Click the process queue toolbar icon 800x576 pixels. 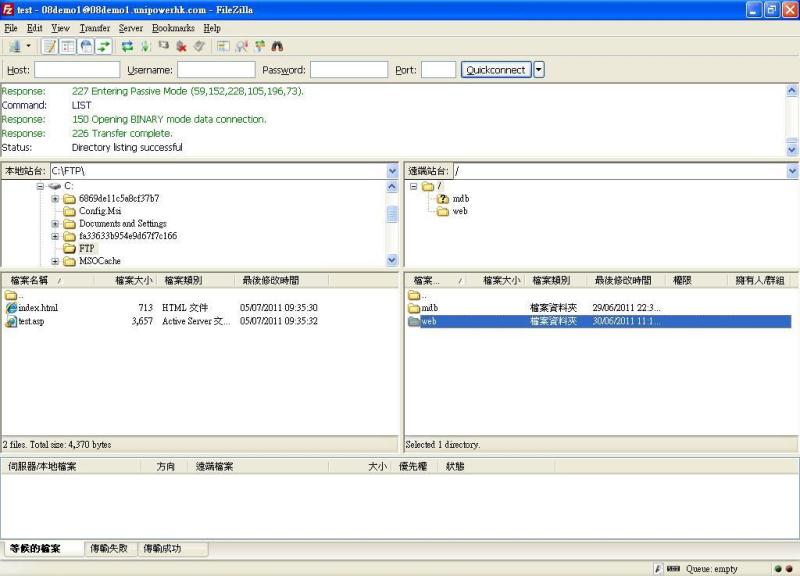(x=146, y=47)
